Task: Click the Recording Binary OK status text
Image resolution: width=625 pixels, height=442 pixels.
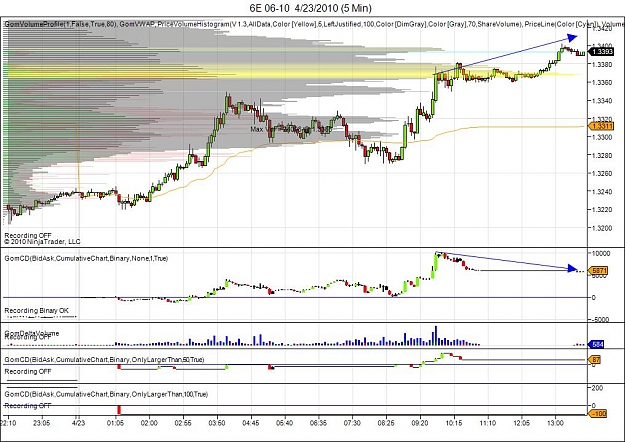Action: (x=37, y=310)
